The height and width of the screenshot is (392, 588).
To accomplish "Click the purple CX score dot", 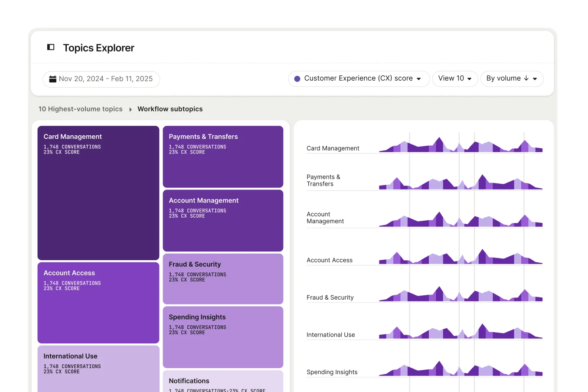I will (297, 79).
